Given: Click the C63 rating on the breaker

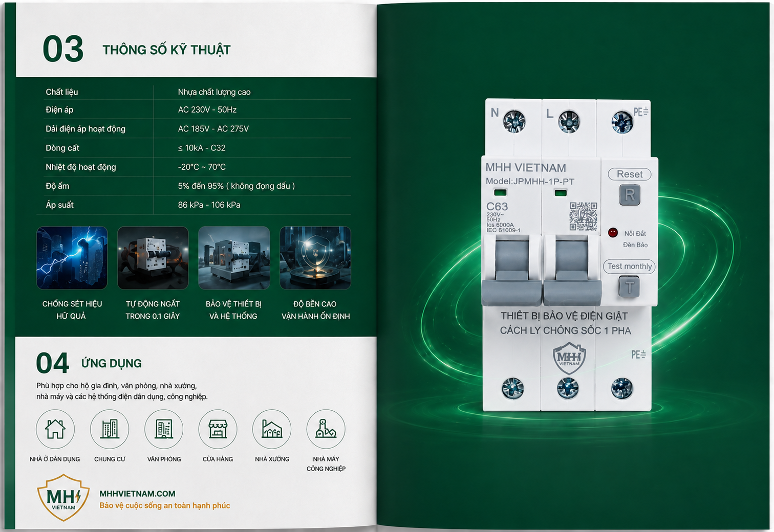Looking at the screenshot, I should 497,207.
